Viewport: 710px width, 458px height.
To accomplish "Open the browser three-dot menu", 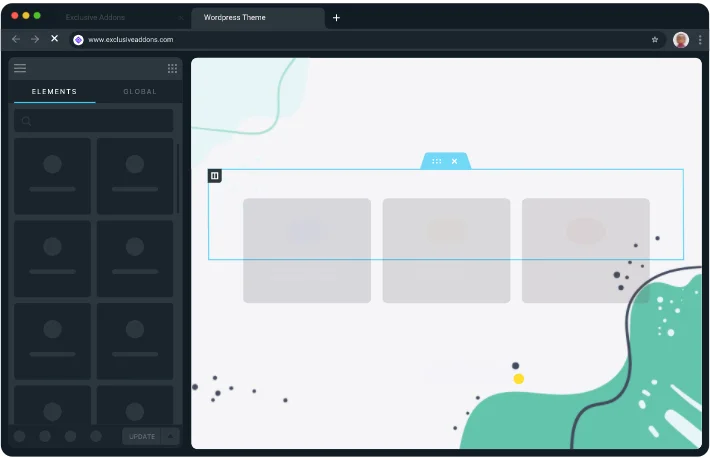I will 700,40.
